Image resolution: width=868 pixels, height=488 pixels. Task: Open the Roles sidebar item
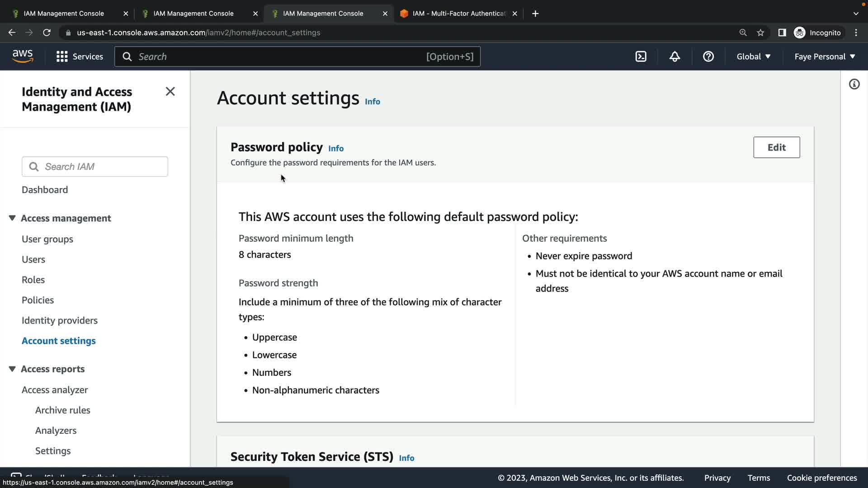pos(33,280)
